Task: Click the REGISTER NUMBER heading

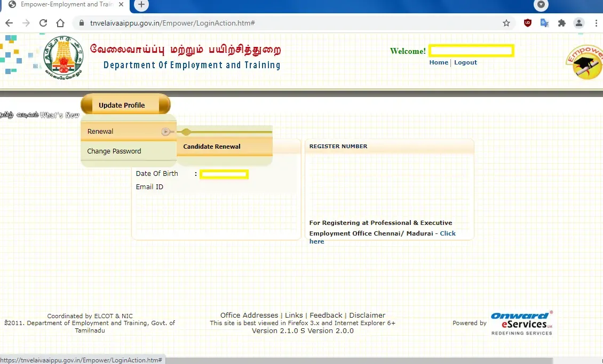Action: point(338,146)
